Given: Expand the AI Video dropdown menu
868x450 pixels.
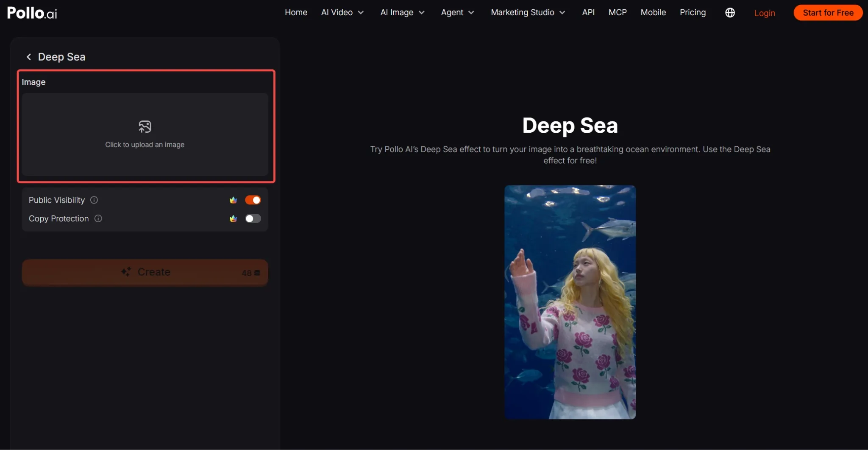Looking at the screenshot, I should 342,13.
